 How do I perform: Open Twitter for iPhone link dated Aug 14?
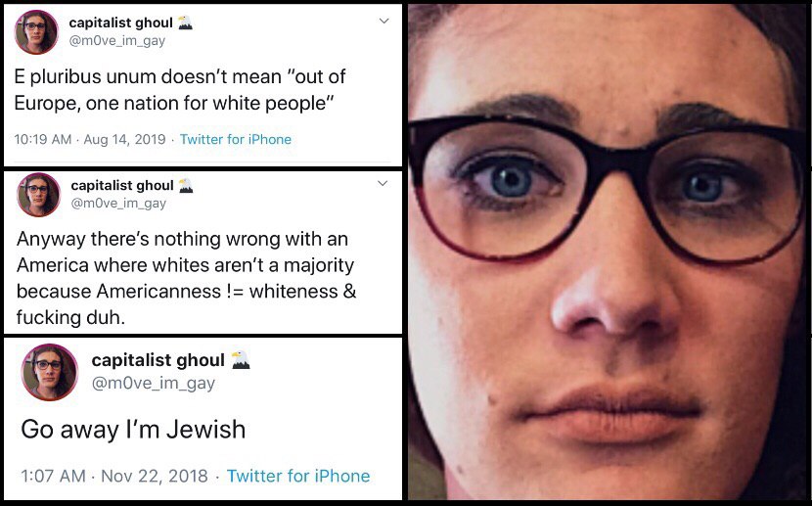[236, 139]
